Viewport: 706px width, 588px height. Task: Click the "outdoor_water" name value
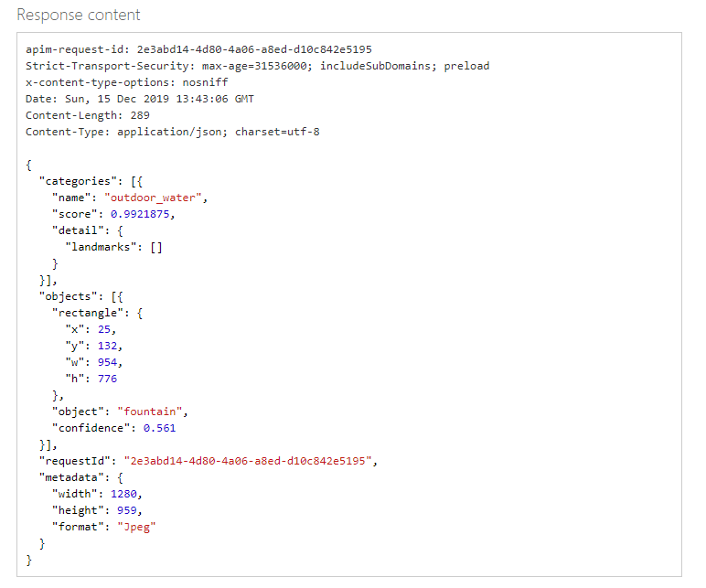(x=153, y=198)
